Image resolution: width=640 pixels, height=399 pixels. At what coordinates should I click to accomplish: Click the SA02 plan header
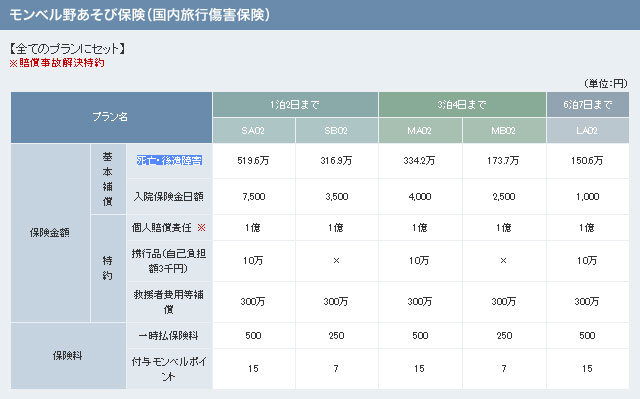click(x=253, y=131)
